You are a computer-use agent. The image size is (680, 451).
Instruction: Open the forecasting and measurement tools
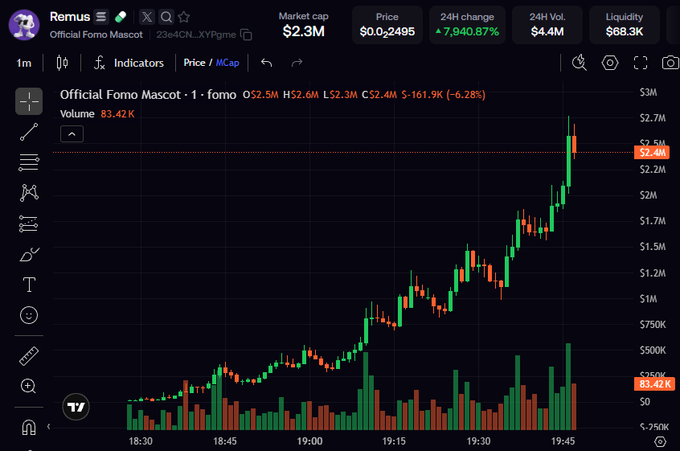point(29,224)
